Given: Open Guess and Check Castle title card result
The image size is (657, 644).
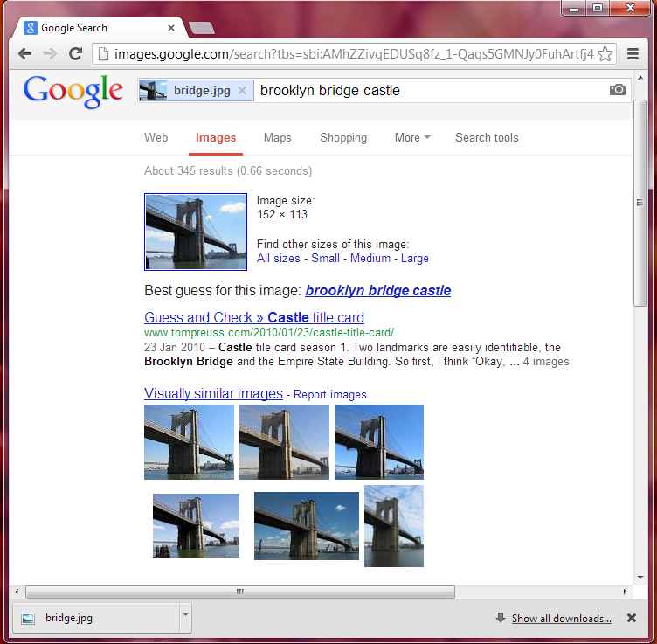Looking at the screenshot, I should tap(254, 317).
